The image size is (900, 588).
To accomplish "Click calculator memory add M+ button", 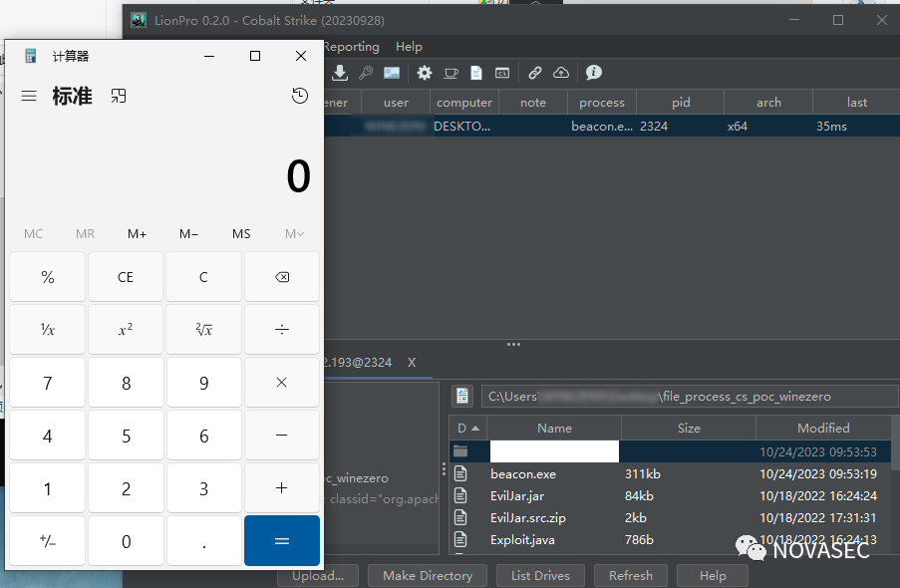I will pyautogui.click(x=137, y=234).
